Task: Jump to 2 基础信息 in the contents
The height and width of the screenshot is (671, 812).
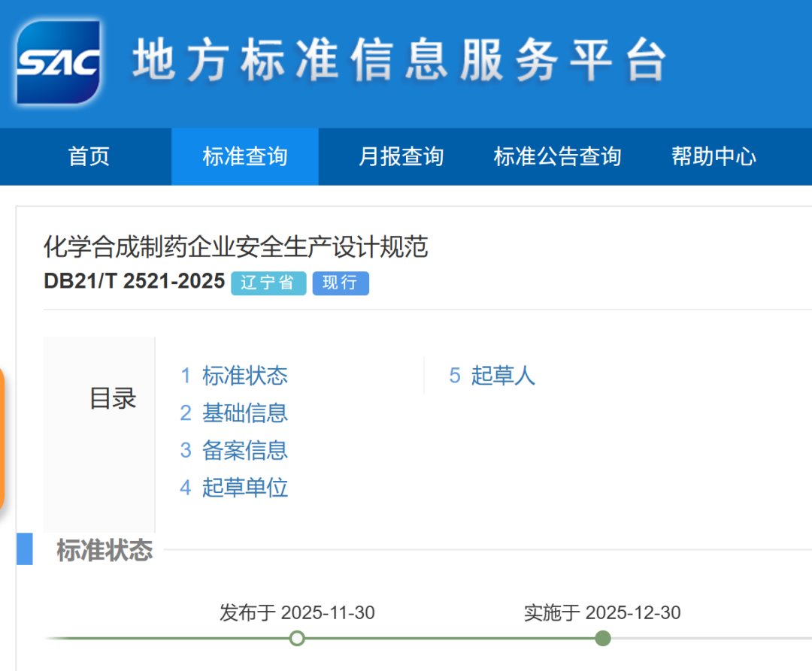Action: pos(234,413)
